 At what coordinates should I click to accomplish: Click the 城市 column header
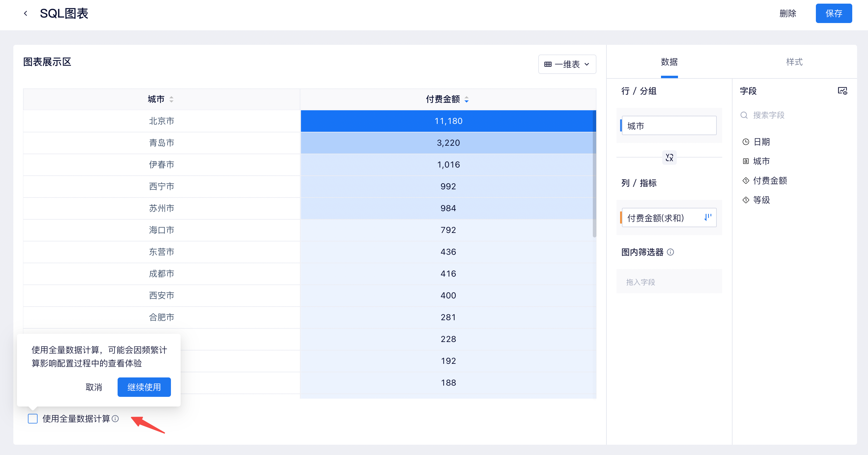pos(162,99)
